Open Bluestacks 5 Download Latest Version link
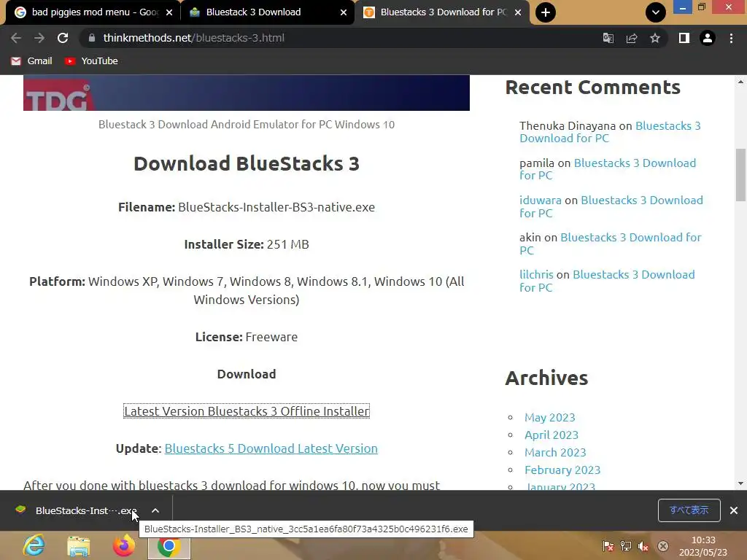Viewport: 747px width, 560px height. click(271, 448)
